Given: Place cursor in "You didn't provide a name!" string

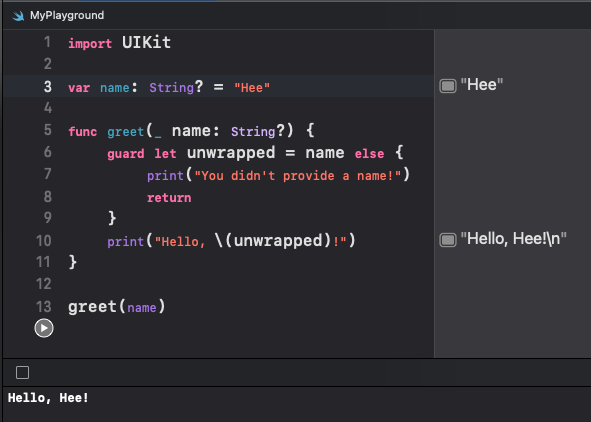Looking at the screenshot, I should pos(297,176).
